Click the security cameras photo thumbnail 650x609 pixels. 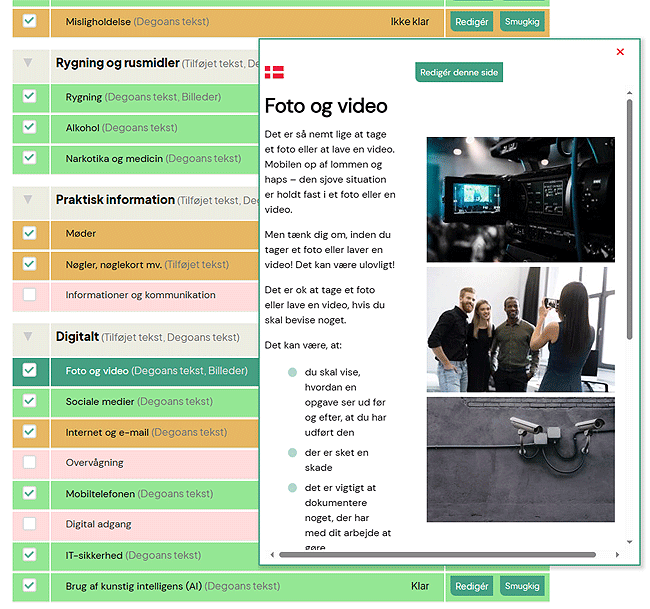tap(520, 459)
